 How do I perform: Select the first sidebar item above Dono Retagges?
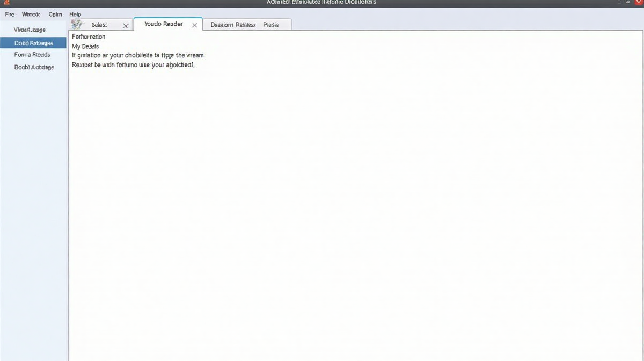(30, 30)
